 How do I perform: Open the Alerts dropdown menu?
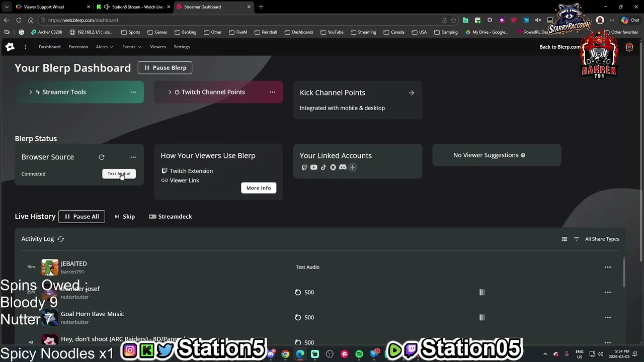[x=104, y=47]
